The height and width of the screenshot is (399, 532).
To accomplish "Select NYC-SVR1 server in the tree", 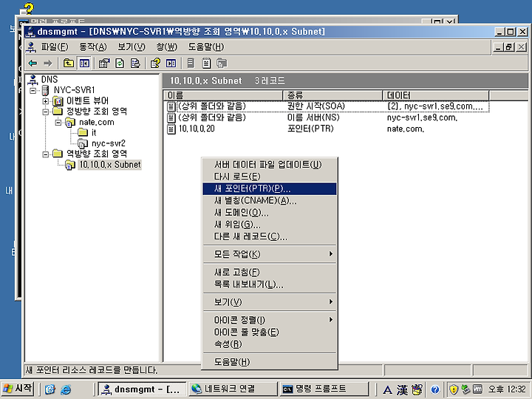I will point(74,90).
